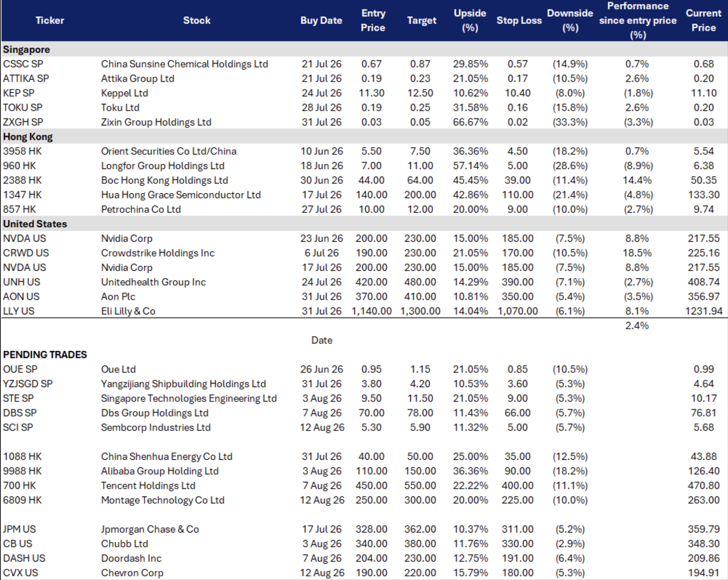The height and width of the screenshot is (580, 728).
Task: Select China Shenhua Energy Co Ltd
Action: 167,457
